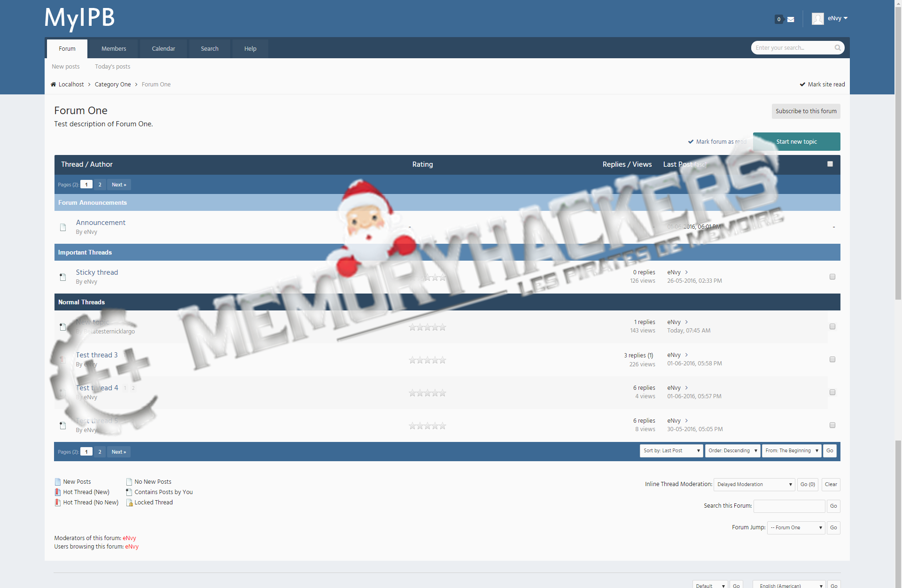This screenshot has width=902, height=588.
Task: Click the Mark forum as read checkmark
Action: [x=691, y=142]
